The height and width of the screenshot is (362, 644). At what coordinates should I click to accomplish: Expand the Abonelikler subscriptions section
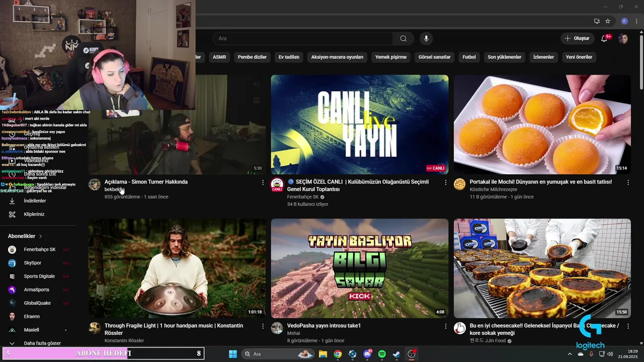point(25,236)
